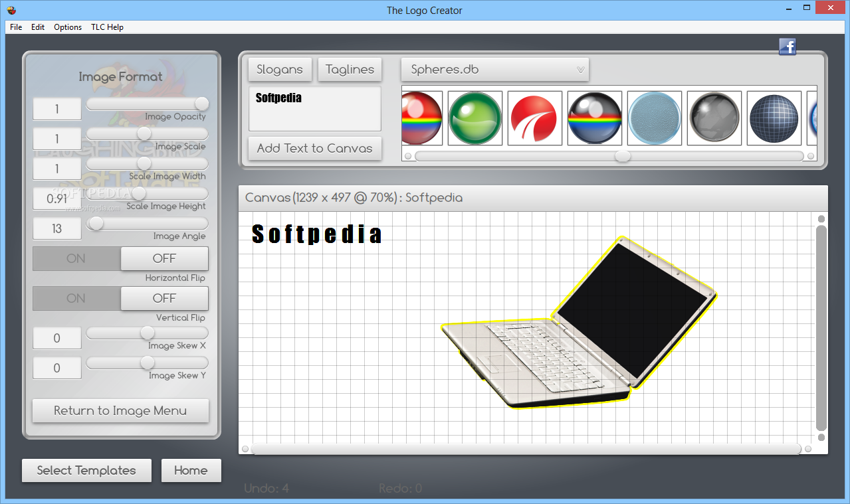Open the Facebook icon link
The image size is (850, 504).
click(x=788, y=46)
